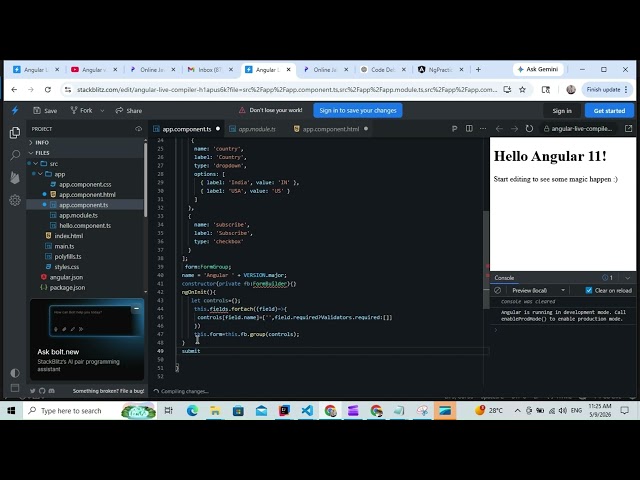Switch to app.module.ts editor tab

(257, 129)
